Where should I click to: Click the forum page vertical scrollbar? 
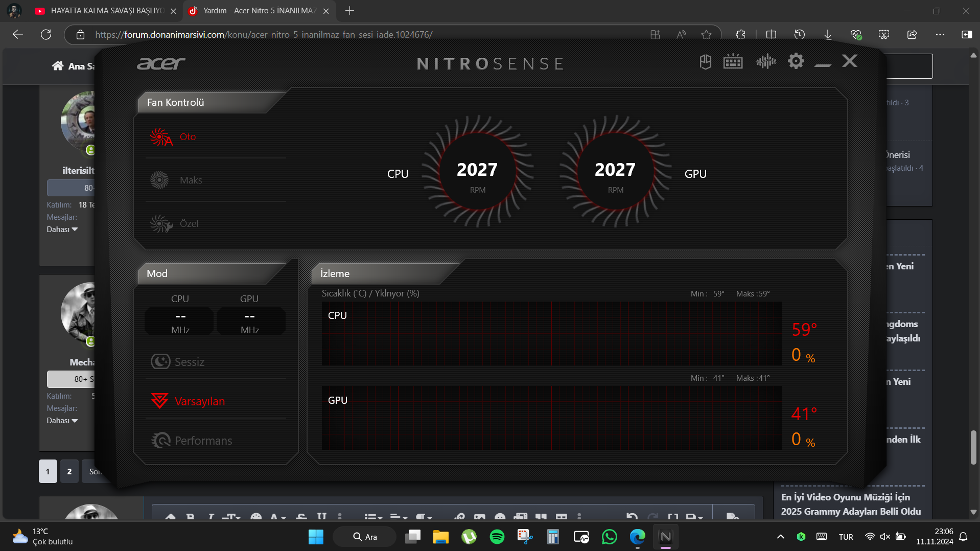coord(973,448)
